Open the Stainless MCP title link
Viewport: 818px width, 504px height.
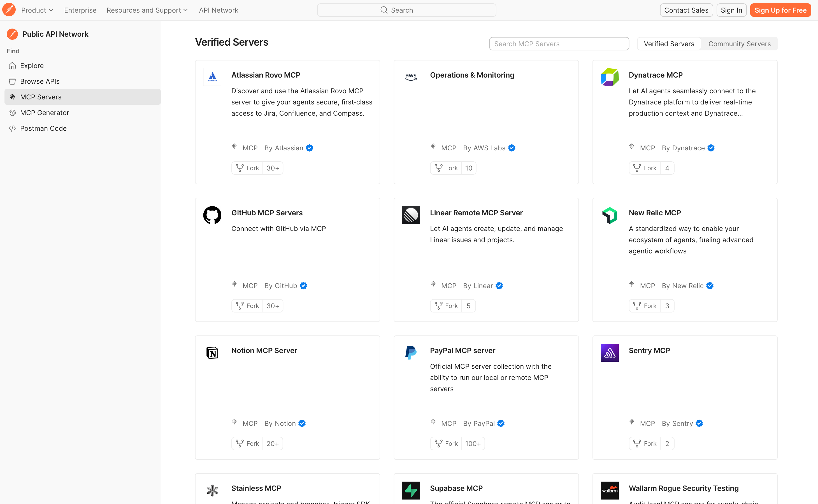(x=256, y=488)
